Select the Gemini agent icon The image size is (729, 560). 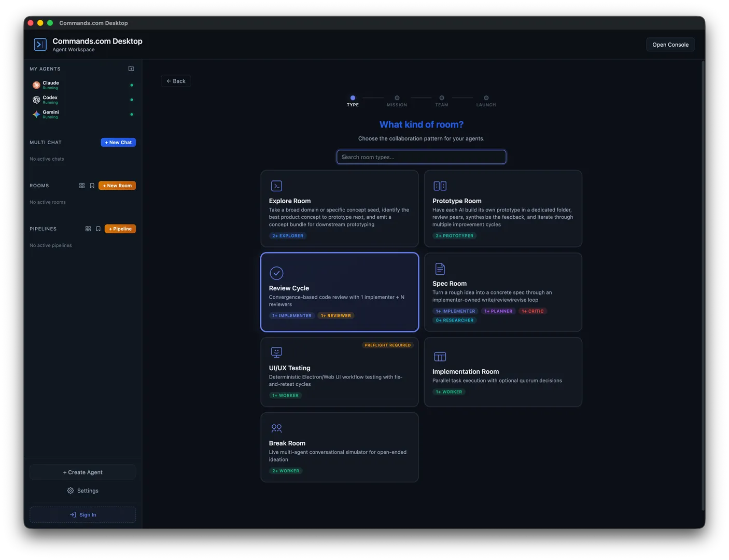pos(36,114)
